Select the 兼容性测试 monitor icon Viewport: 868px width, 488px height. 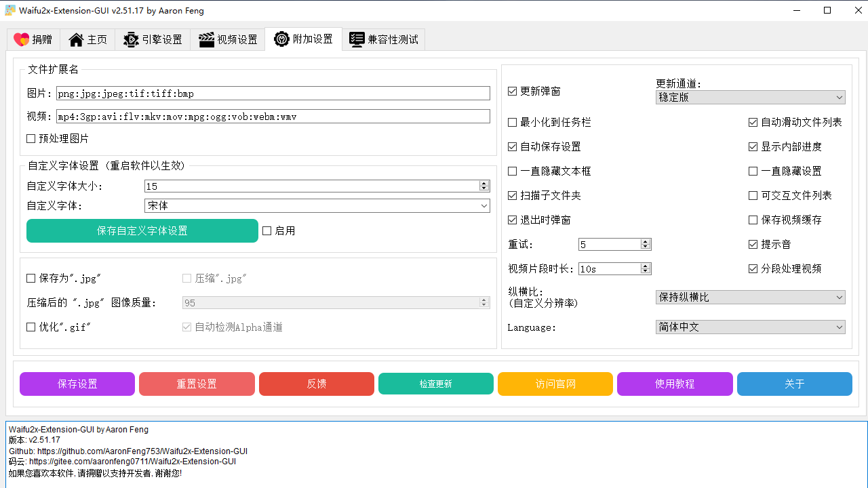(x=357, y=39)
